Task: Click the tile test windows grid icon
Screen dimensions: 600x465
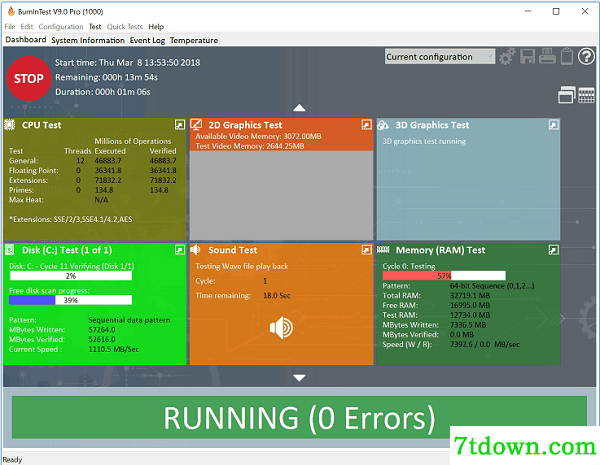Action: 586,95
